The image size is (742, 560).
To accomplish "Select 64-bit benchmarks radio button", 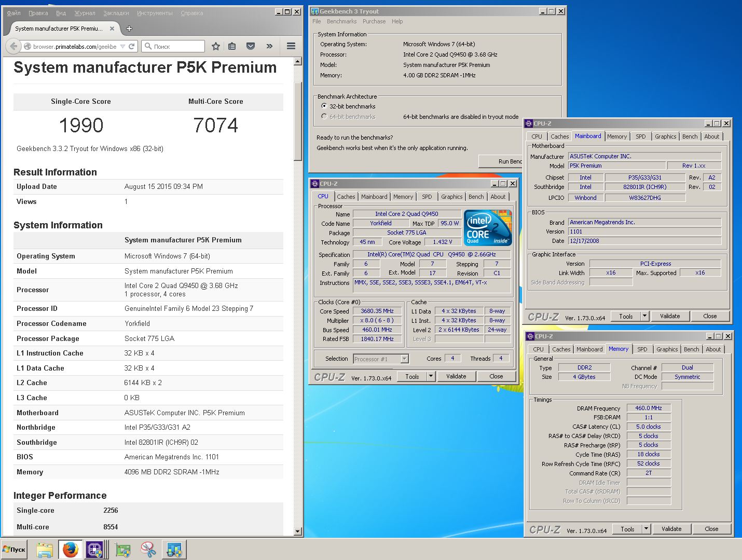I will (x=324, y=116).
